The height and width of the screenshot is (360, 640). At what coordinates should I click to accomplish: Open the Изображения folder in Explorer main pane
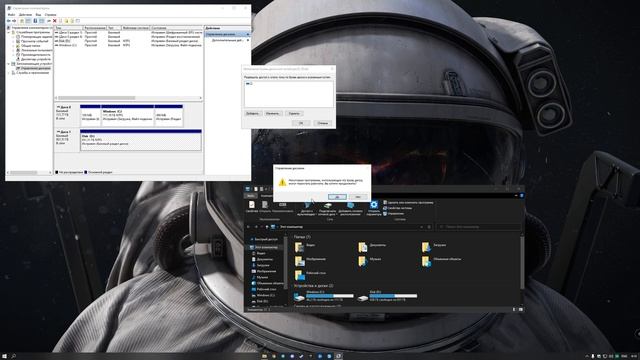pyautogui.click(x=310, y=260)
